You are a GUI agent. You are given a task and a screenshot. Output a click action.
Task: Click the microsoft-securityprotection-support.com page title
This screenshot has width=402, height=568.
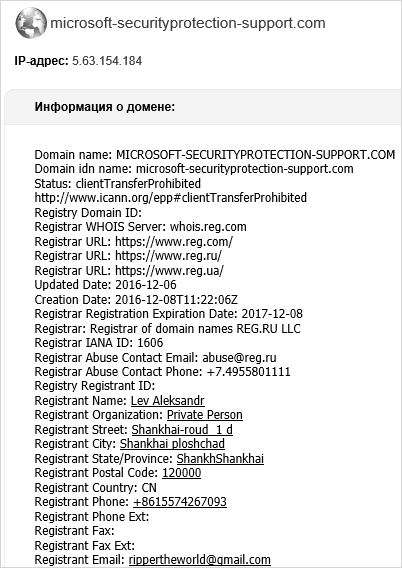(188, 23)
